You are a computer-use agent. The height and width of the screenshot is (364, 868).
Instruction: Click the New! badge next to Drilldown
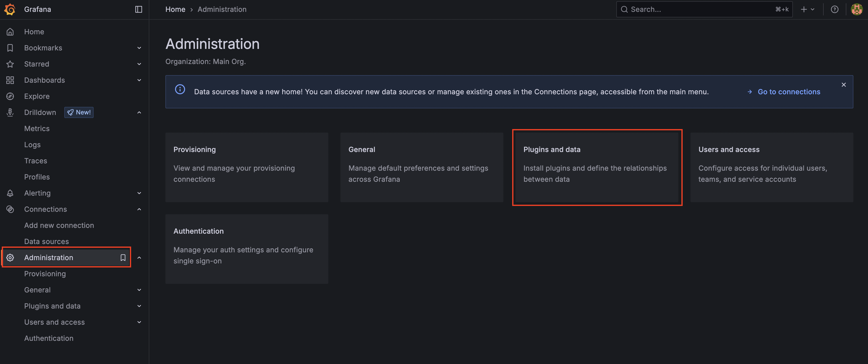tap(79, 112)
